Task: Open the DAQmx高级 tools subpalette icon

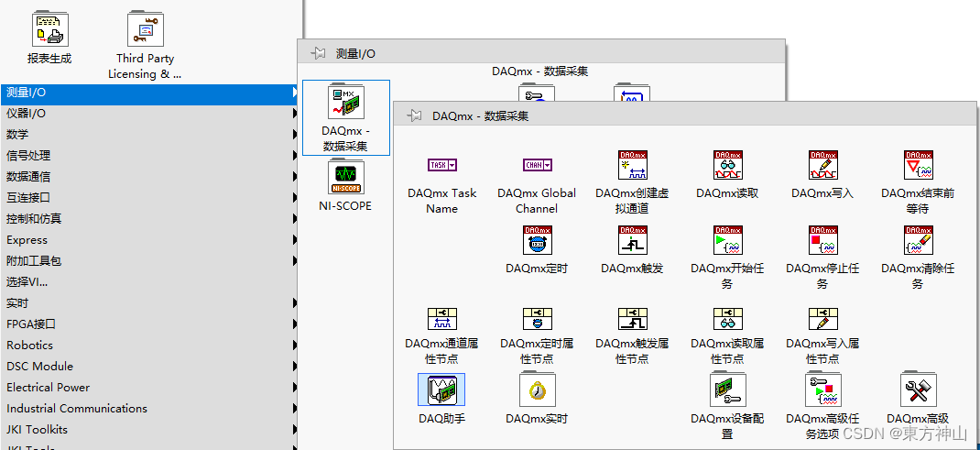Action: [918, 390]
